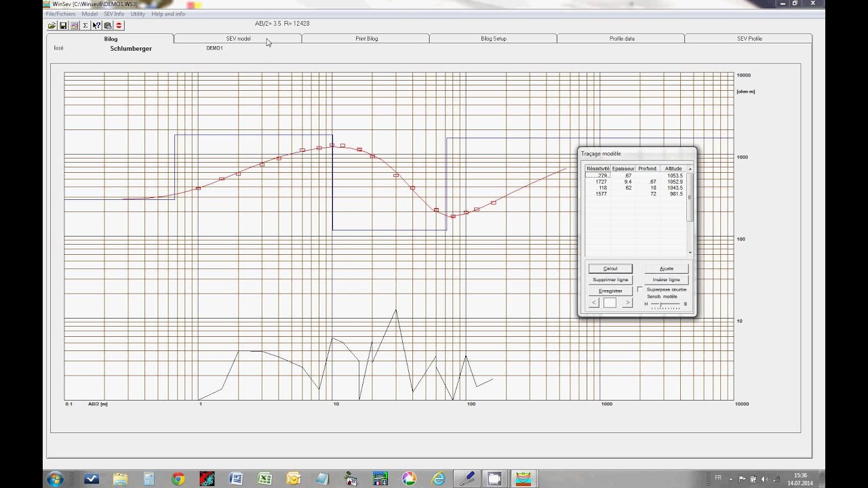This screenshot has height=488, width=868.
Task: Select thickness cell 62 in model table
Action: (x=623, y=188)
